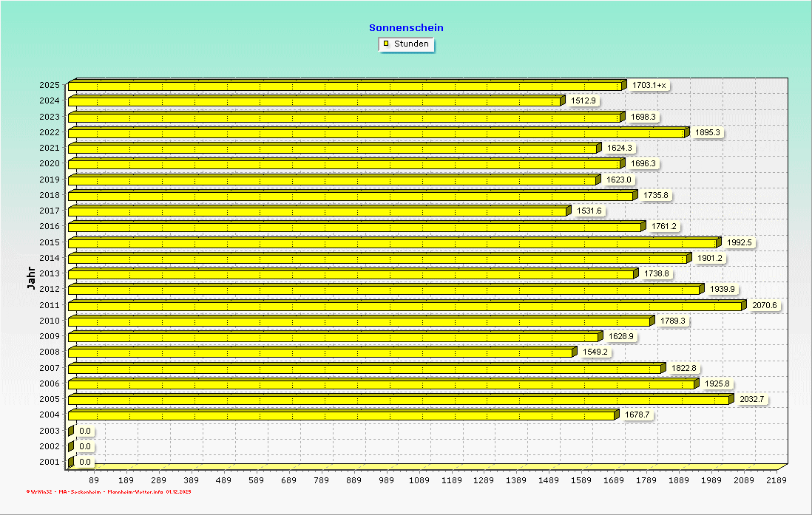This screenshot has height=515, width=812.
Task: Click the yellow Stunden legend swatch
Action: (x=386, y=44)
